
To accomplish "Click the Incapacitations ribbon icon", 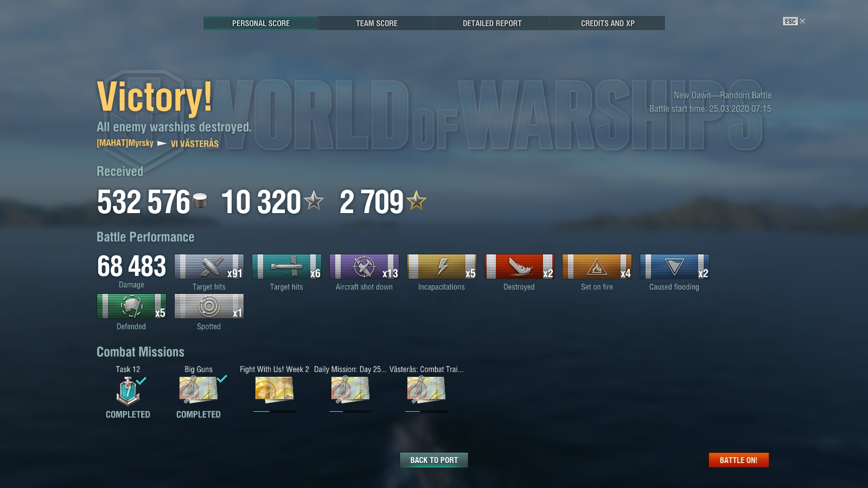I will [x=442, y=267].
